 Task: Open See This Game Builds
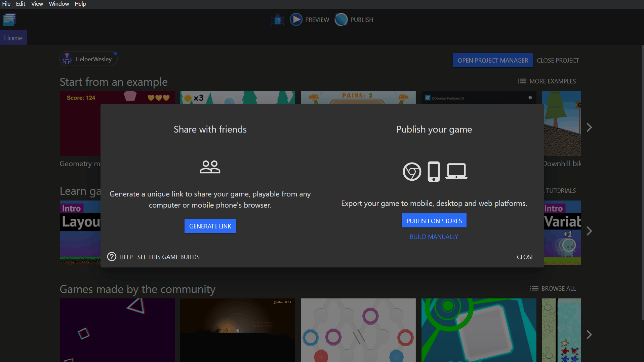[168, 257]
